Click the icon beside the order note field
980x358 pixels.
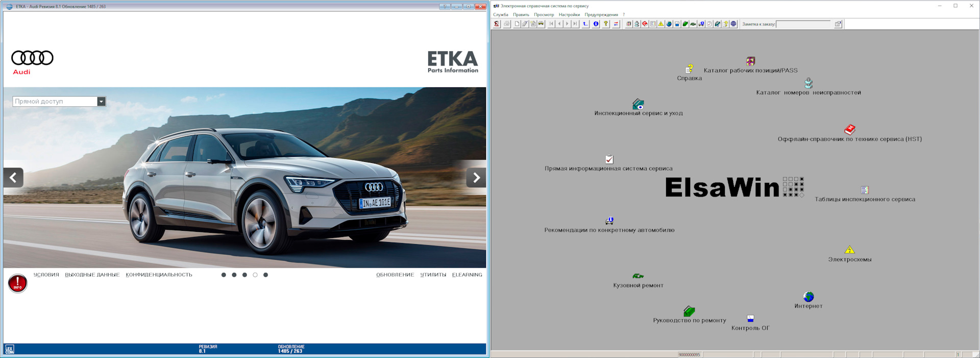[838, 24]
